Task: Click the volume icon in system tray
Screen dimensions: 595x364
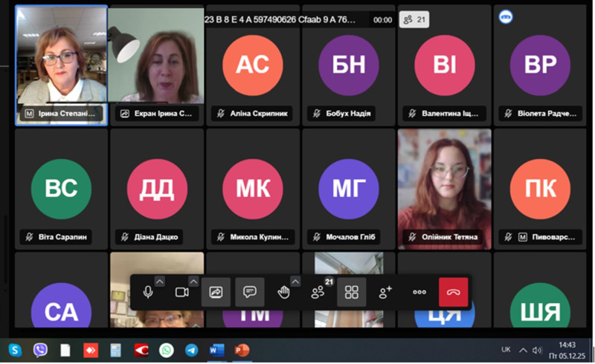Action: (x=537, y=350)
